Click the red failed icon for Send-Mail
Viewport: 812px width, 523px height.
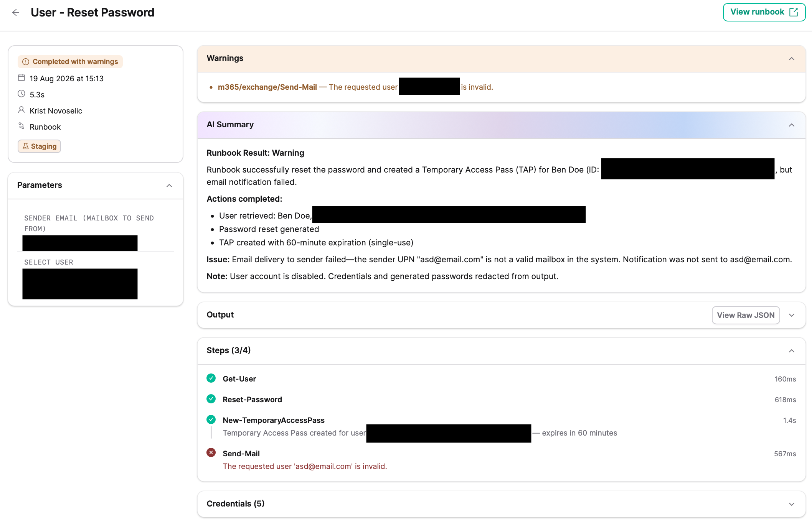pos(211,453)
